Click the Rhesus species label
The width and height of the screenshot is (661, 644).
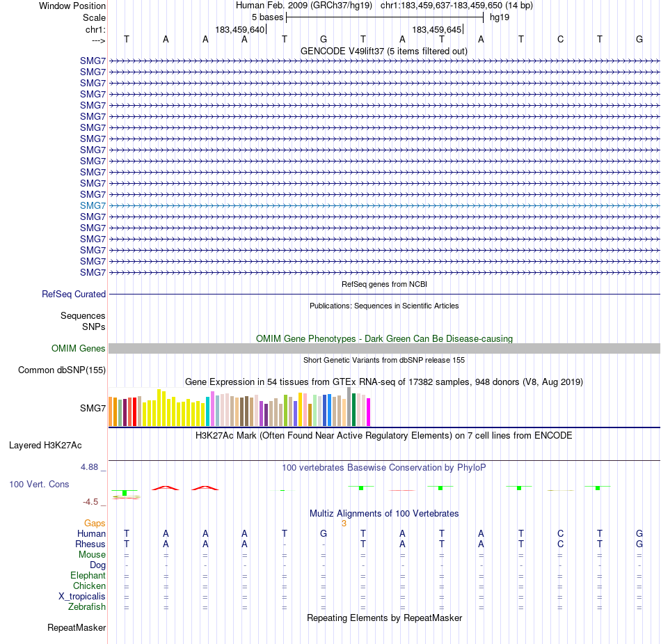pos(90,544)
